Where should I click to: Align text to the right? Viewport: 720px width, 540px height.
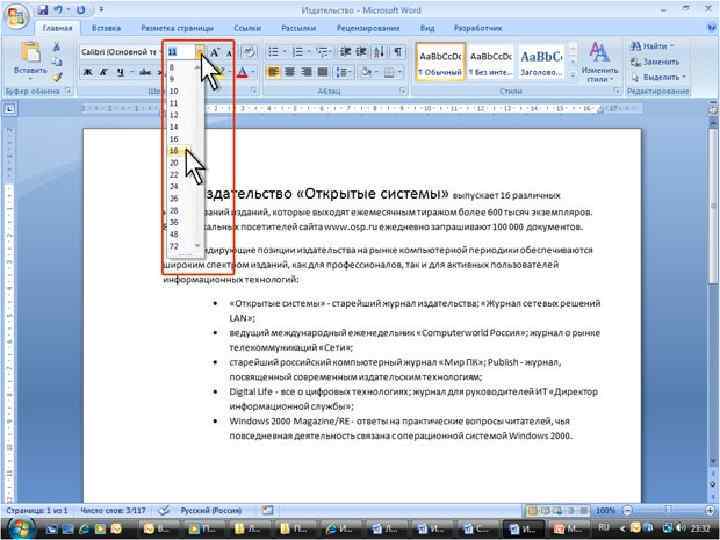tap(306, 72)
